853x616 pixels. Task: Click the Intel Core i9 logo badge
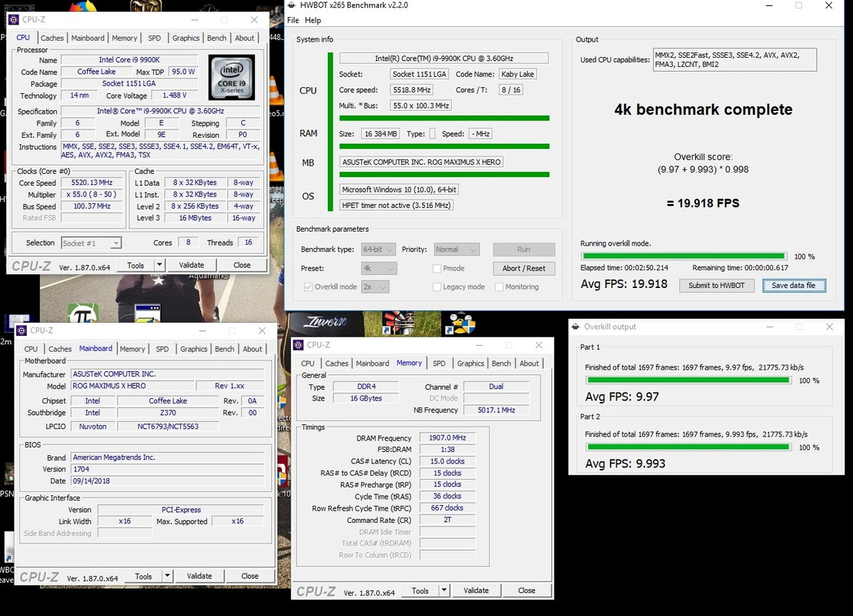[x=232, y=77]
